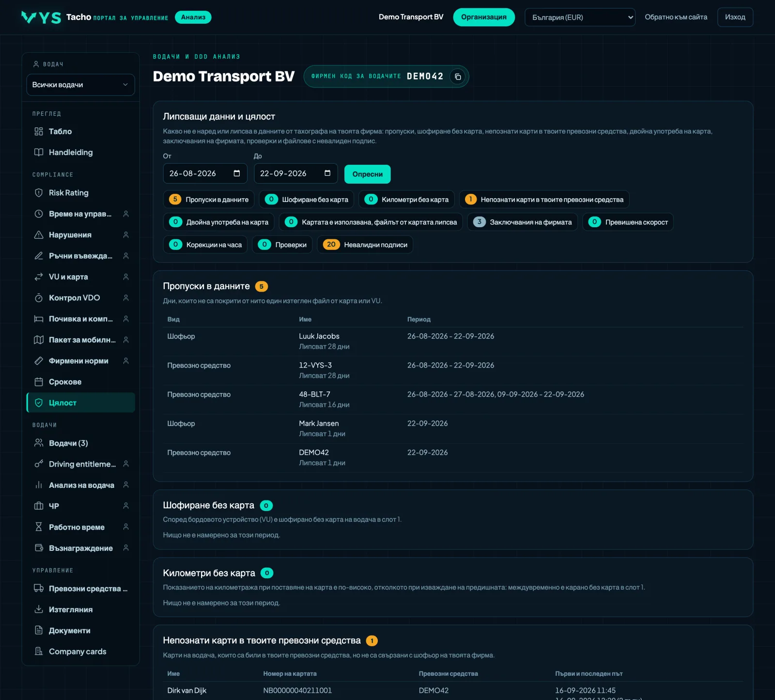
Task: Select the Невалидни подписи filter chip
Action: point(365,245)
